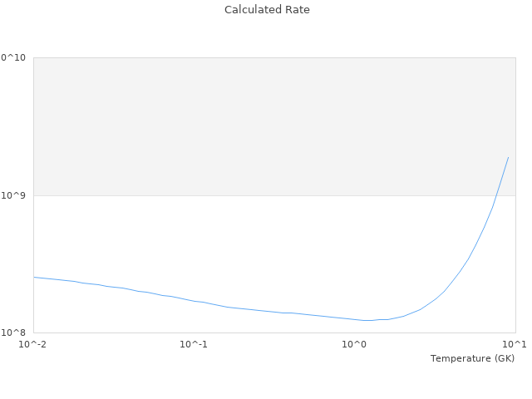Select the 10^8 y-axis tick label

pos(16,332)
